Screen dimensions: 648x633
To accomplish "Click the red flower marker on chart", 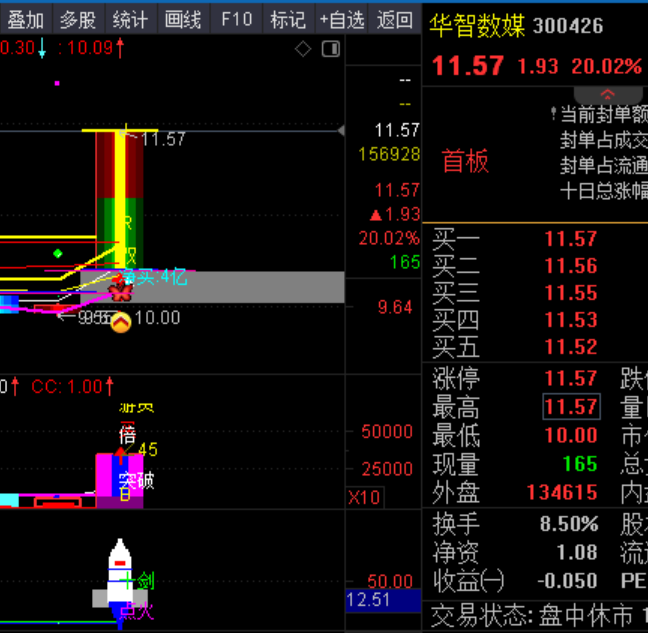I will click(121, 290).
